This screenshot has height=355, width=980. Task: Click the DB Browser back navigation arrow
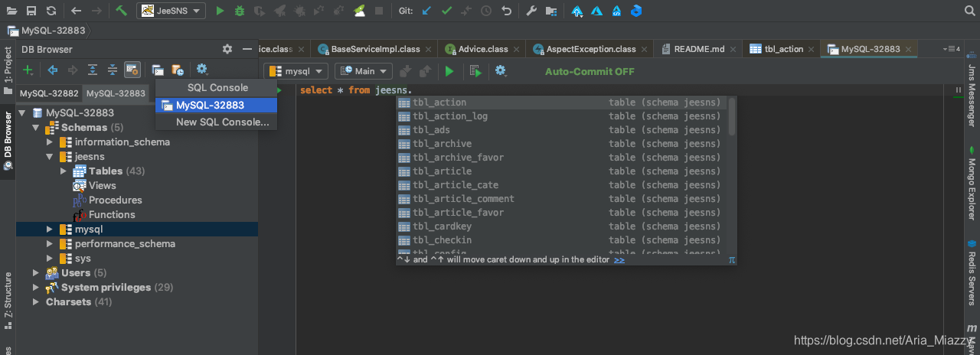[x=53, y=70]
